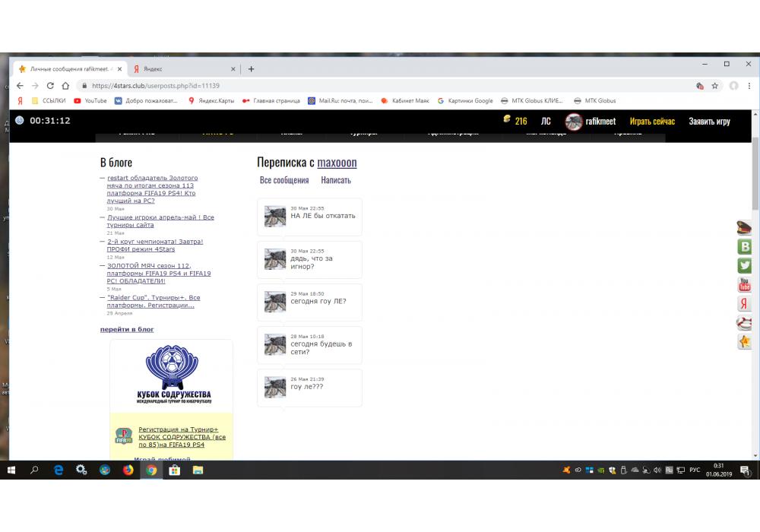This screenshot has width=760, height=532.
Task: Click Играть сейчас in the header
Action: click(x=652, y=121)
